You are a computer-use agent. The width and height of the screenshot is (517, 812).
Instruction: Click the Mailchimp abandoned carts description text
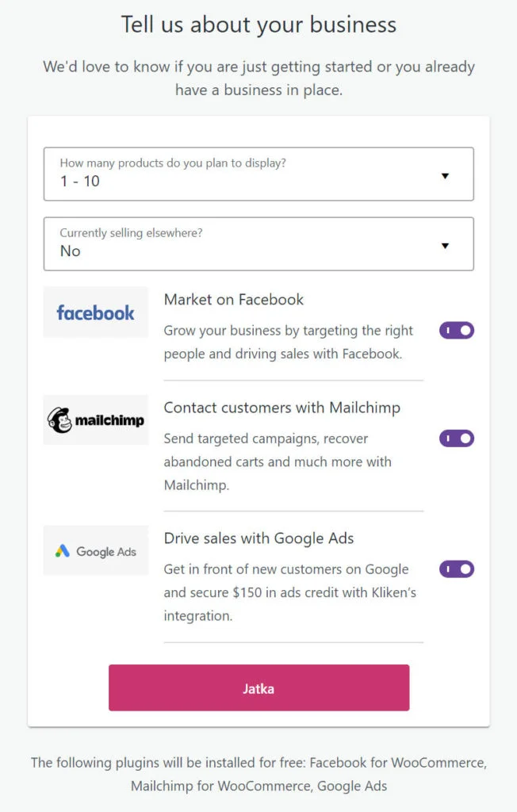(x=278, y=462)
